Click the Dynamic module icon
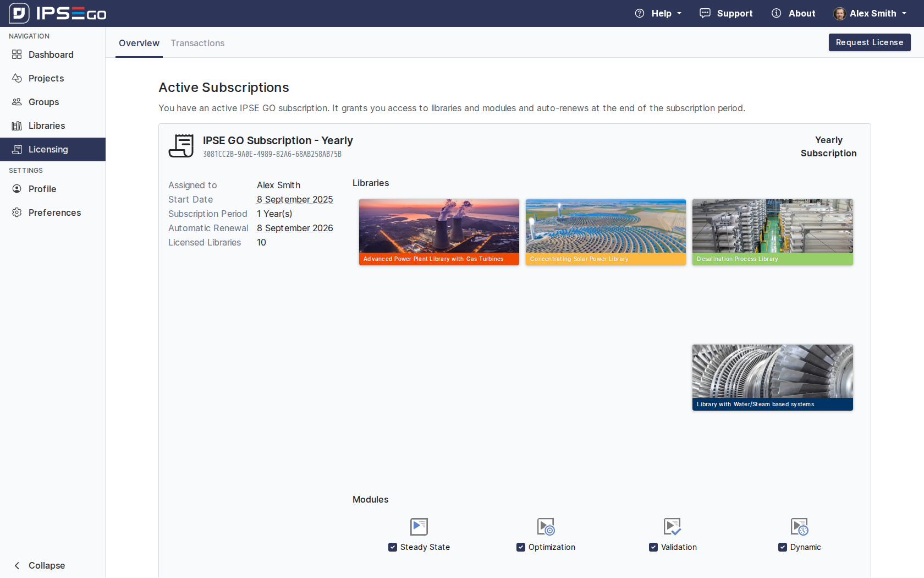This screenshot has height=578, width=924. pos(799,527)
